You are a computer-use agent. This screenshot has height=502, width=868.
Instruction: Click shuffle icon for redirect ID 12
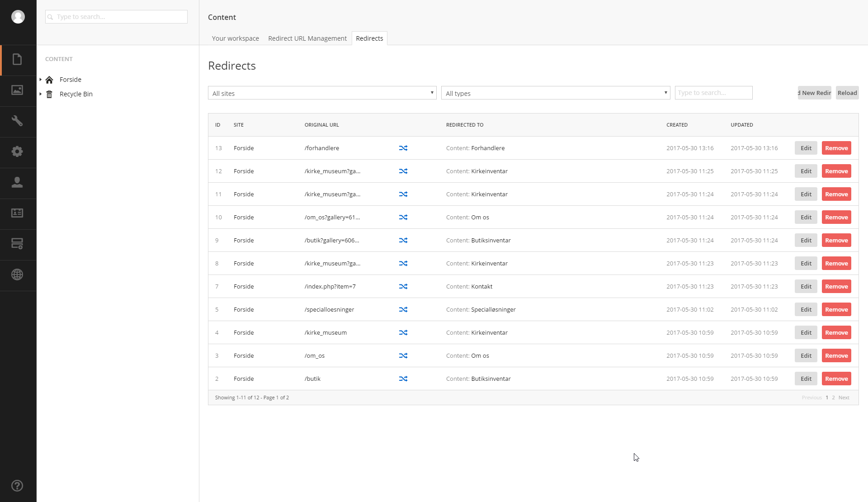(403, 171)
